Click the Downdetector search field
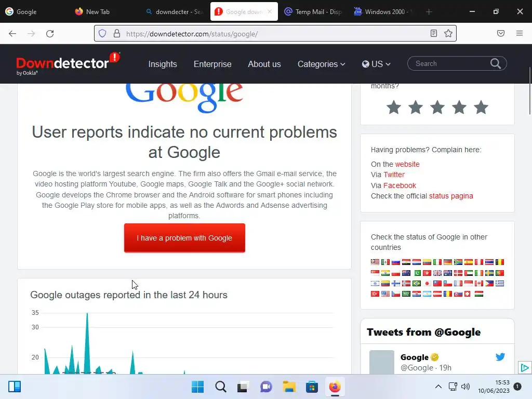 pos(449,64)
